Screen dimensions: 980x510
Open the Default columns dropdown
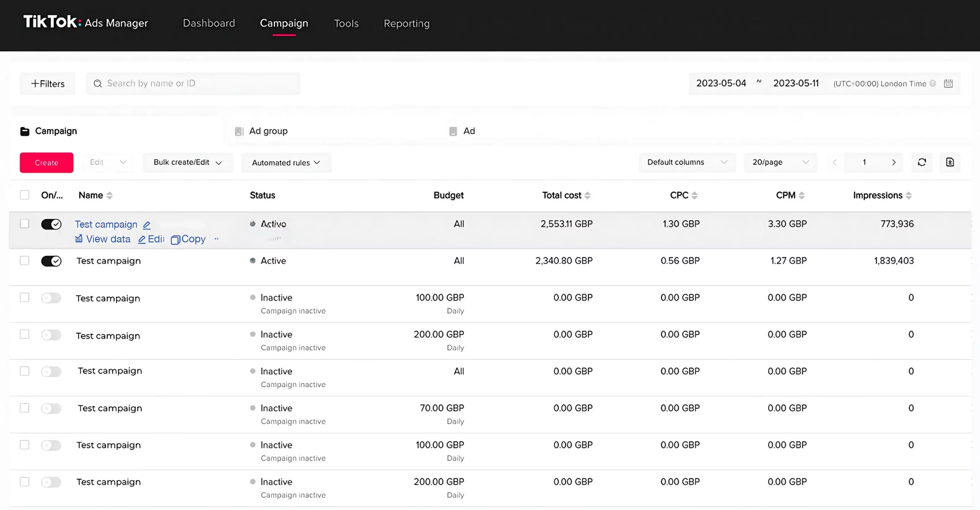(x=687, y=162)
